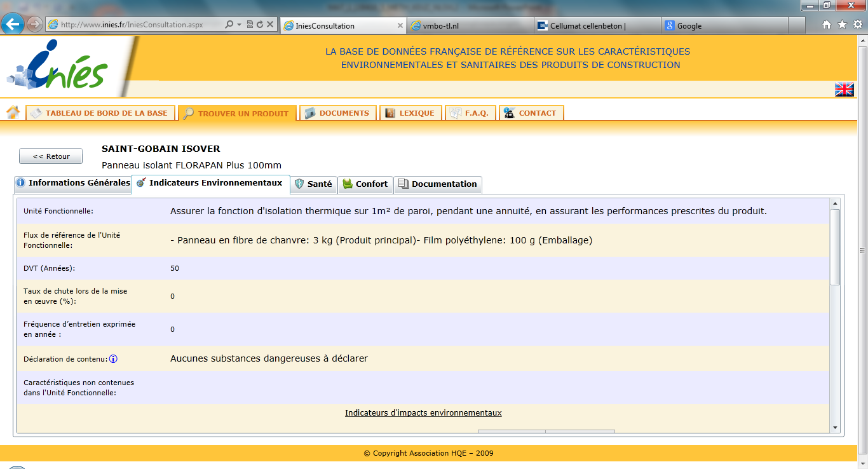Image resolution: width=868 pixels, height=469 pixels.
Task: Open Trouver un produit menu
Action: click(x=237, y=113)
